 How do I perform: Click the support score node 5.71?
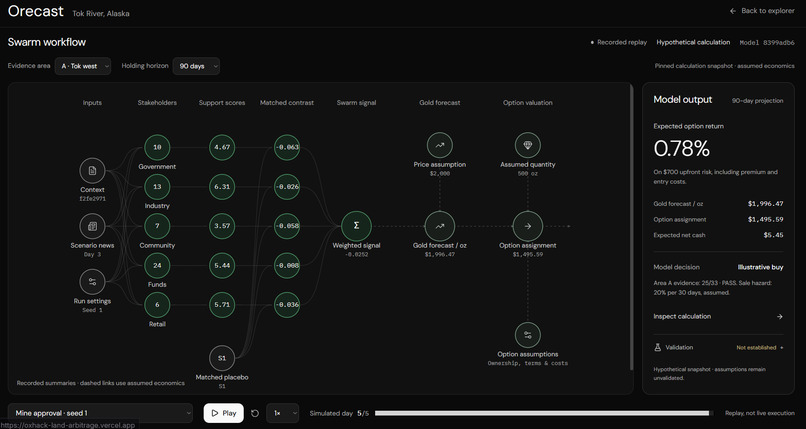pos(222,305)
